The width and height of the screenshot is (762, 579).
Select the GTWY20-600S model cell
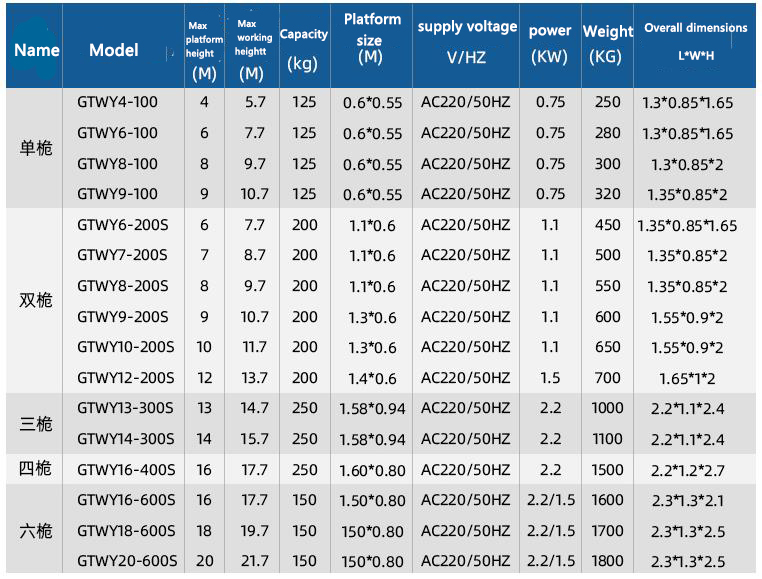(x=127, y=562)
